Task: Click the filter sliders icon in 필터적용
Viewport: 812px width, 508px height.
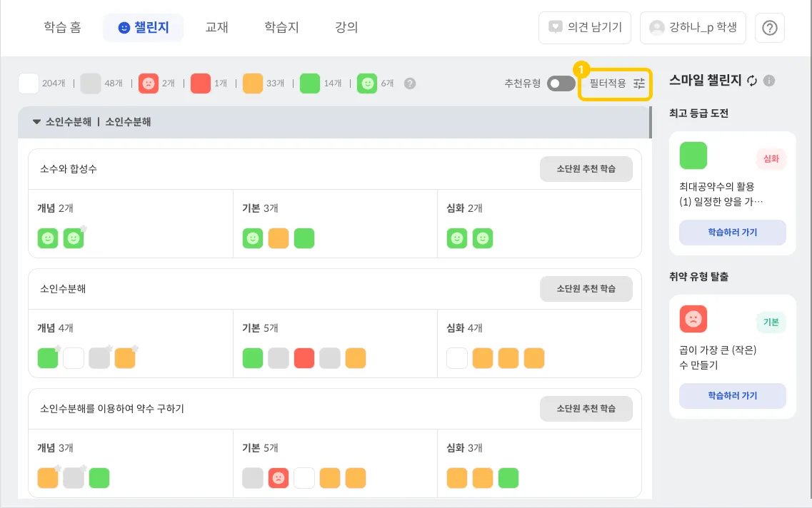Action: tap(639, 83)
